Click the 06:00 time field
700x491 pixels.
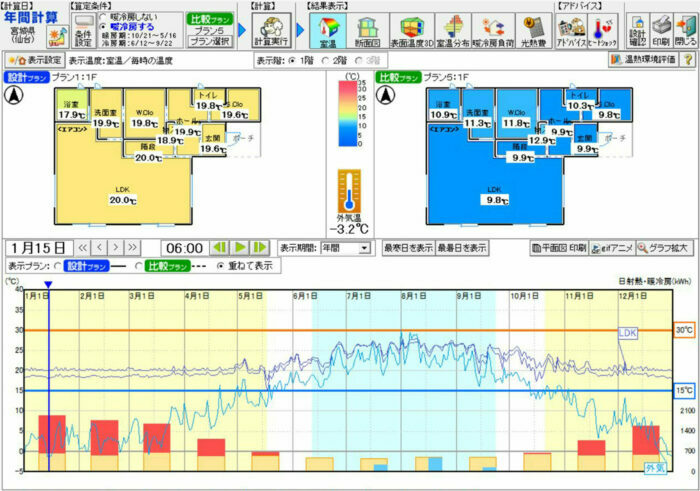pos(184,248)
